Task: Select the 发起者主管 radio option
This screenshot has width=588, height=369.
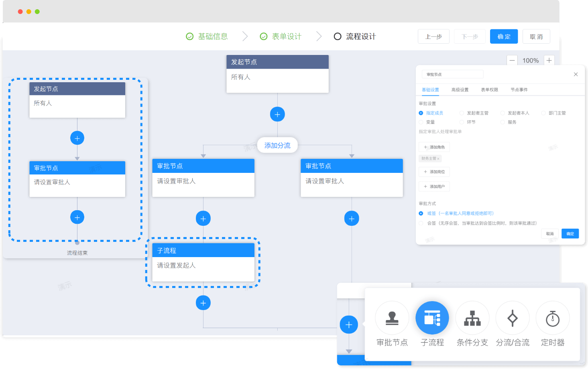Action: [x=462, y=113]
